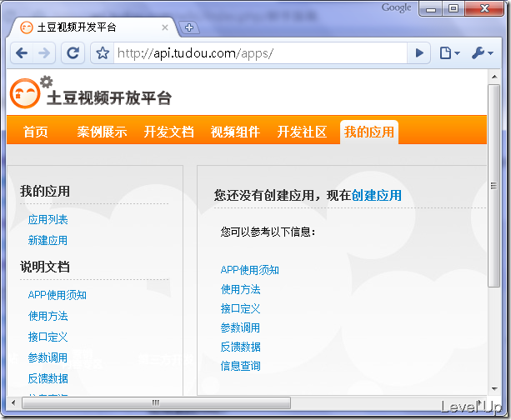Open 新建应用 in the sidebar
This screenshot has width=511, height=420.
click(48, 241)
